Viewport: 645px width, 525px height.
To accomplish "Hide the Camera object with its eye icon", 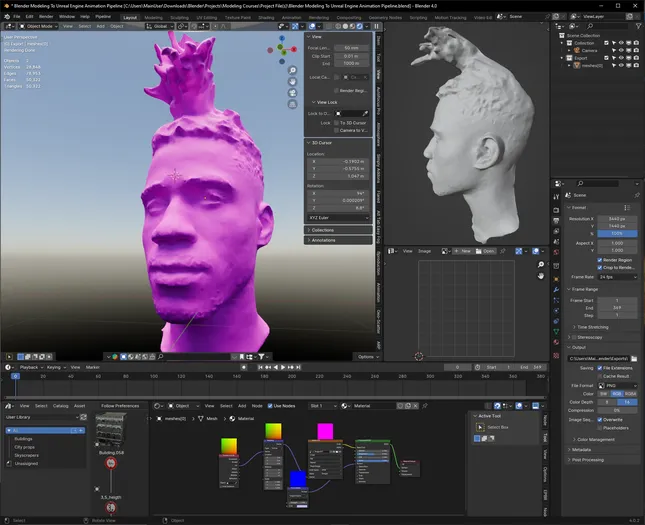I will pyautogui.click(x=621, y=50).
